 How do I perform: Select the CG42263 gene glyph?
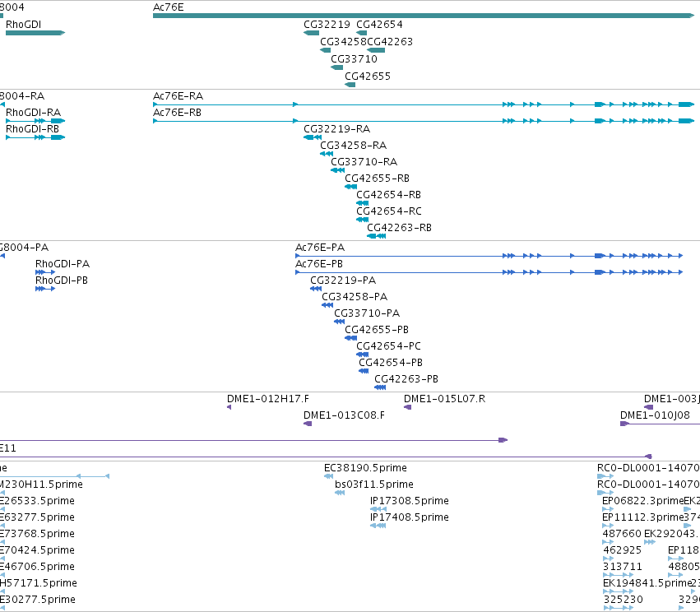click(x=376, y=50)
